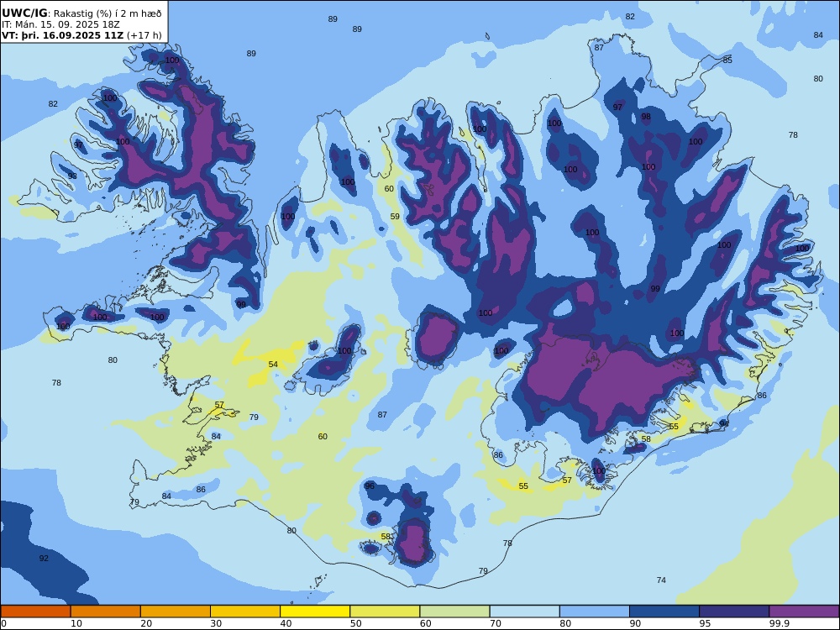Choose the pale blue 70–80 legend swatch
The width and height of the screenshot is (840, 630).
click(524, 612)
